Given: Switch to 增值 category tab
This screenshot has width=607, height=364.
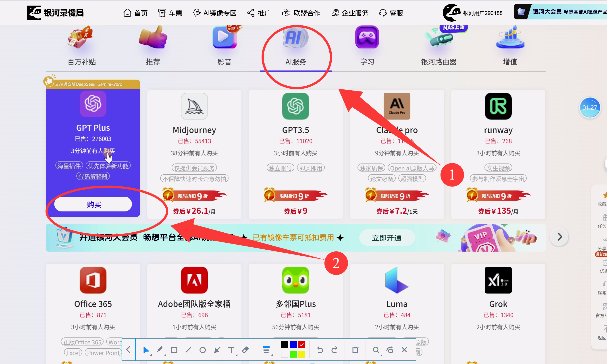Looking at the screenshot, I should (510, 46).
